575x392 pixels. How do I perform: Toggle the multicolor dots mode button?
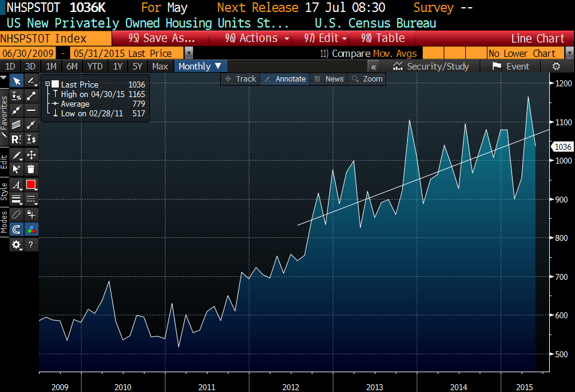click(31, 229)
